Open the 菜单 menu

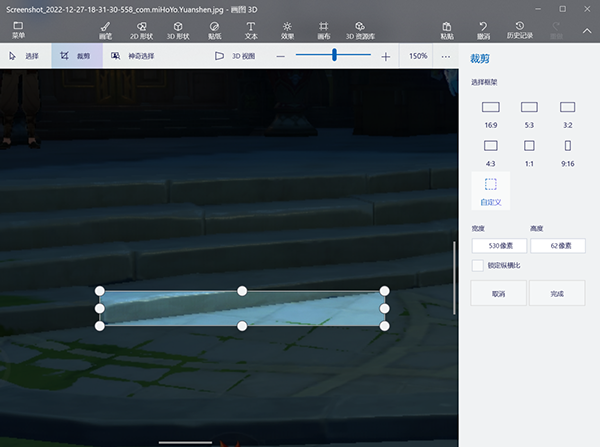(x=18, y=29)
